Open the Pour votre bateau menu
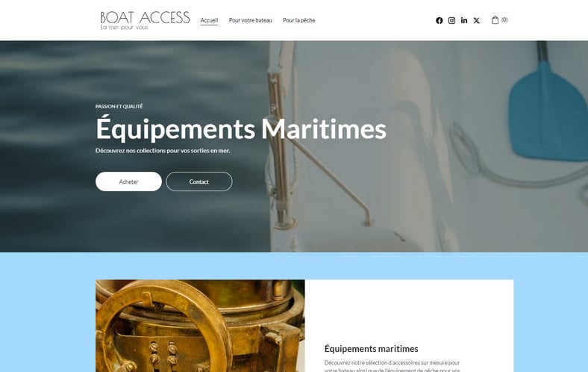 [x=251, y=20]
